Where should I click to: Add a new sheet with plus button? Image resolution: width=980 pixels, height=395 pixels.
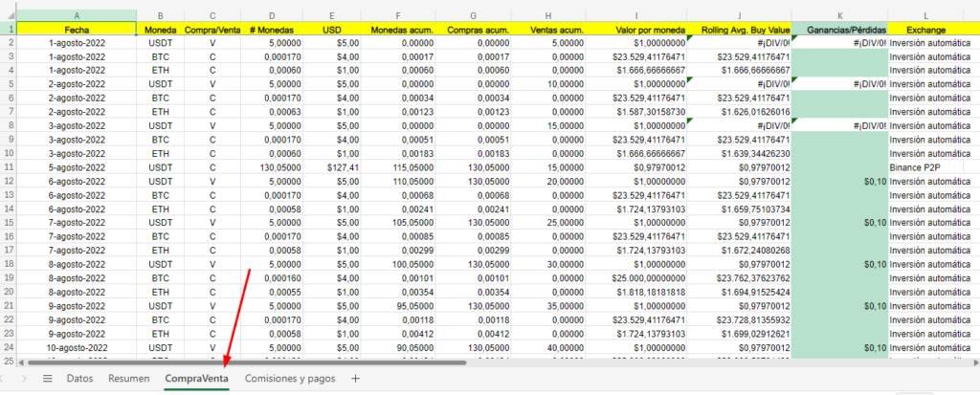pyautogui.click(x=355, y=379)
